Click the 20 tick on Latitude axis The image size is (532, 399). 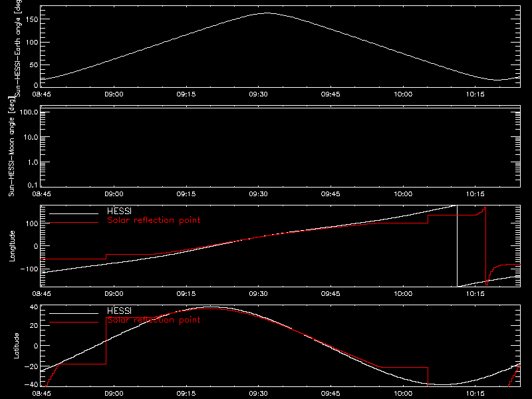[34, 325]
